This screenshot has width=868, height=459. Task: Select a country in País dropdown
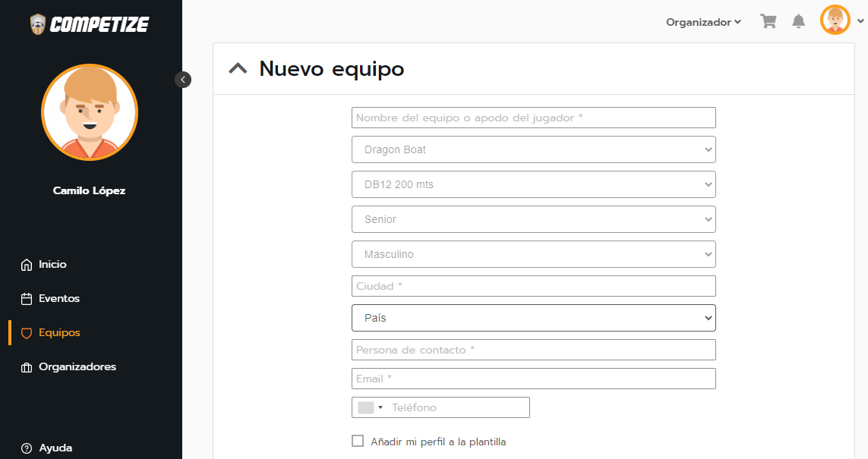pyautogui.click(x=533, y=318)
